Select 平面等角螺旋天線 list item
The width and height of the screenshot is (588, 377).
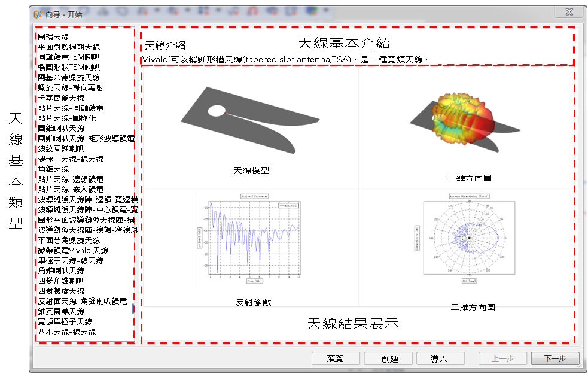pyautogui.click(x=69, y=240)
